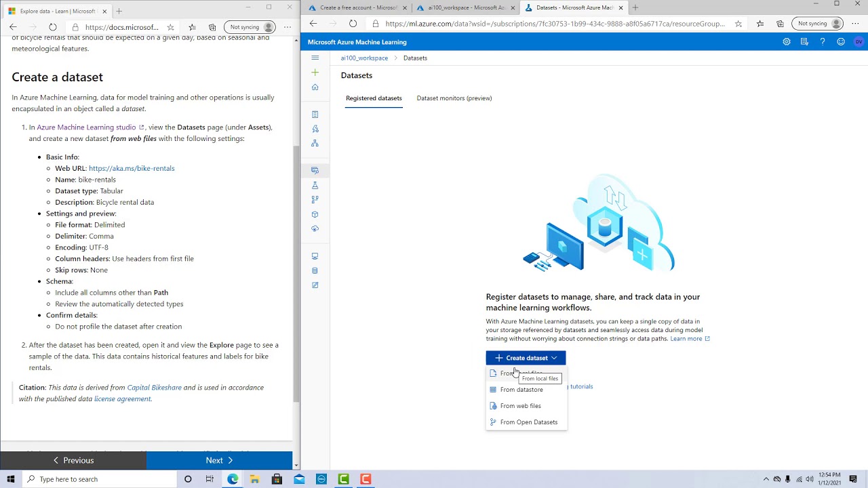
Task: Open Capital Bikeshare citation link
Action: pos(154,388)
